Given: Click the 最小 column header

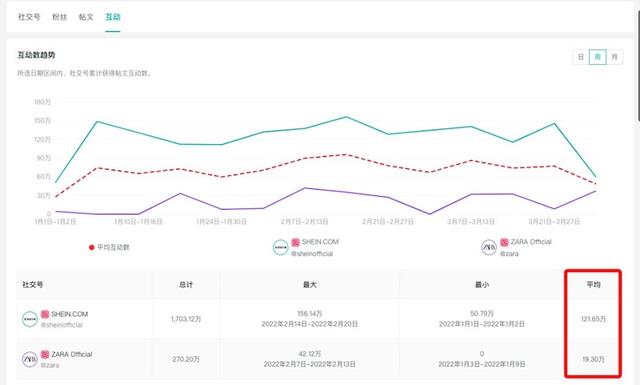Looking at the screenshot, I should [482, 285].
